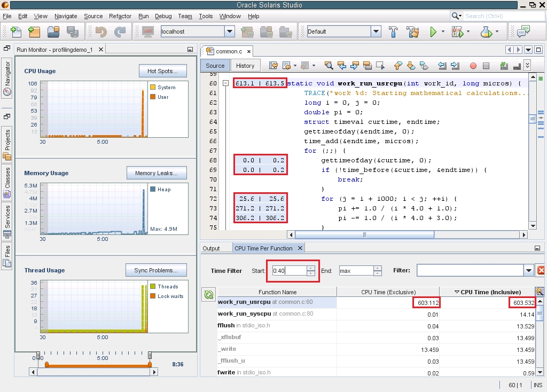Expand hidden editor toolbar items chevron
This screenshot has width=547, height=392.
[527, 66]
